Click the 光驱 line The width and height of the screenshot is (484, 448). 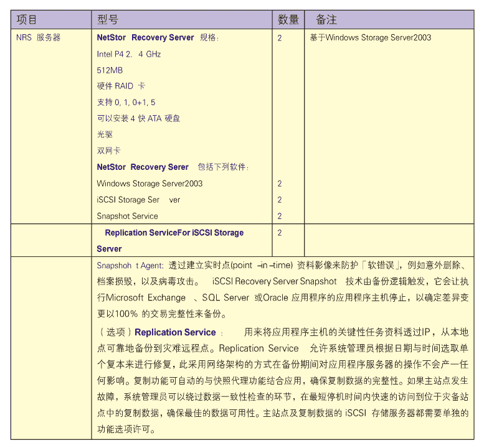pos(105,134)
